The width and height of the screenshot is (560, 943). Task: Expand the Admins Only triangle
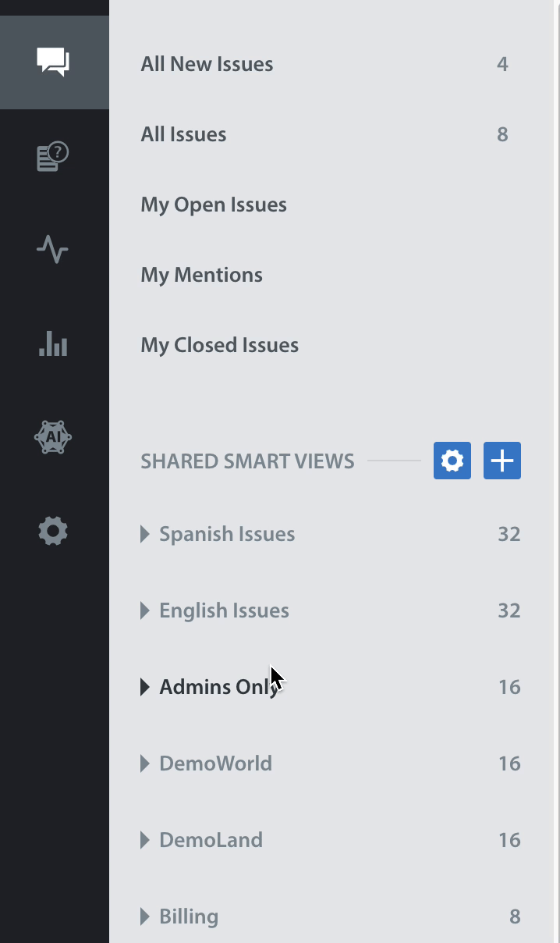pos(144,687)
